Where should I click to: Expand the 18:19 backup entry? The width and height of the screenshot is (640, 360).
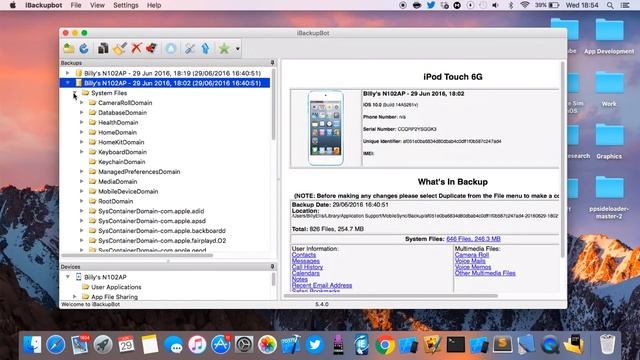[x=68, y=73]
